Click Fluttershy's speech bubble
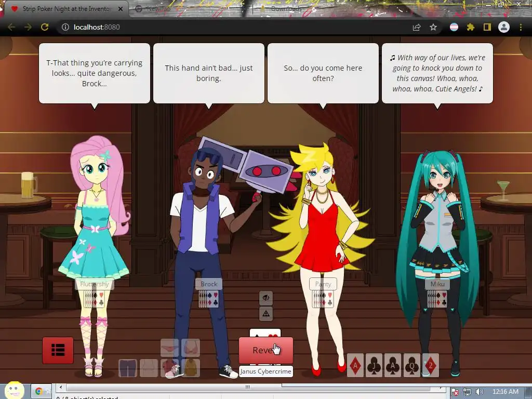532x399 pixels. pyautogui.click(x=95, y=73)
